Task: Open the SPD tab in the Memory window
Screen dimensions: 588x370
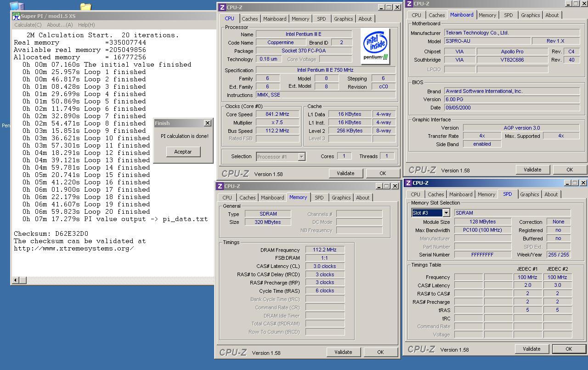Action: coord(319,198)
